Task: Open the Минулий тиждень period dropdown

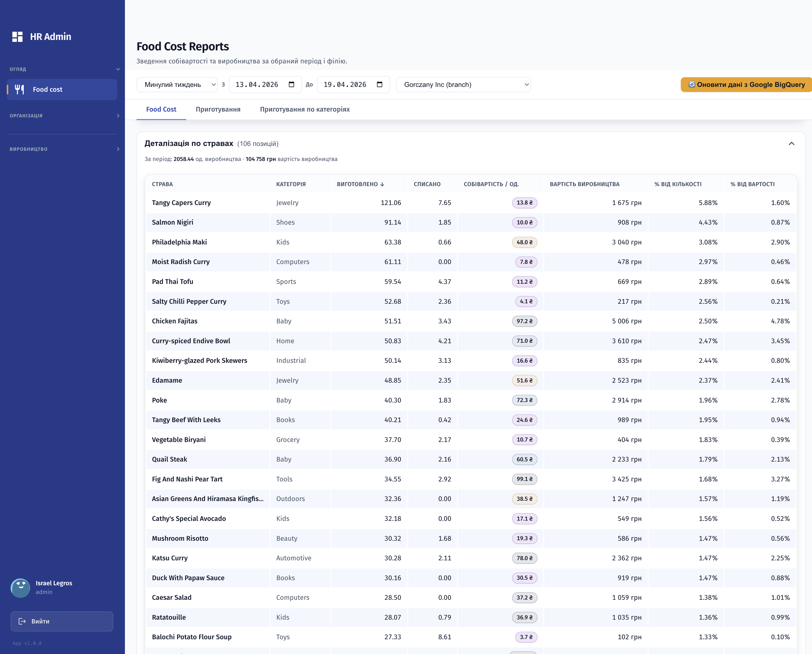Action: click(x=177, y=84)
